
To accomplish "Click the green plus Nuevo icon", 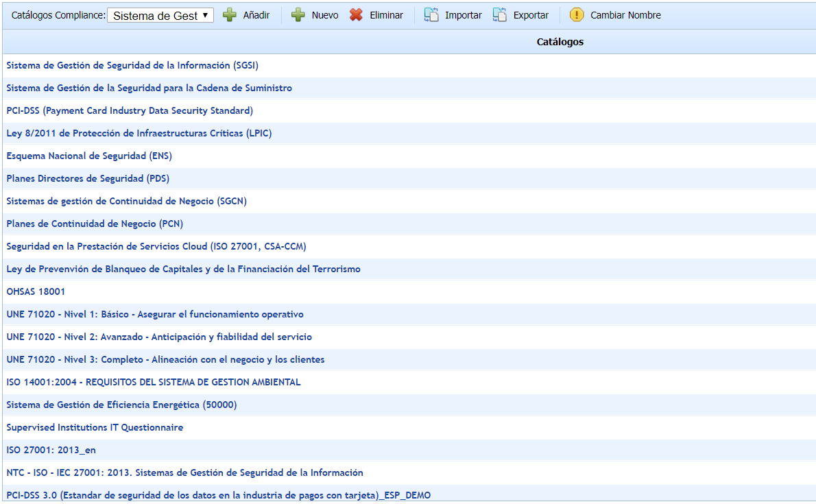I will click(x=298, y=15).
